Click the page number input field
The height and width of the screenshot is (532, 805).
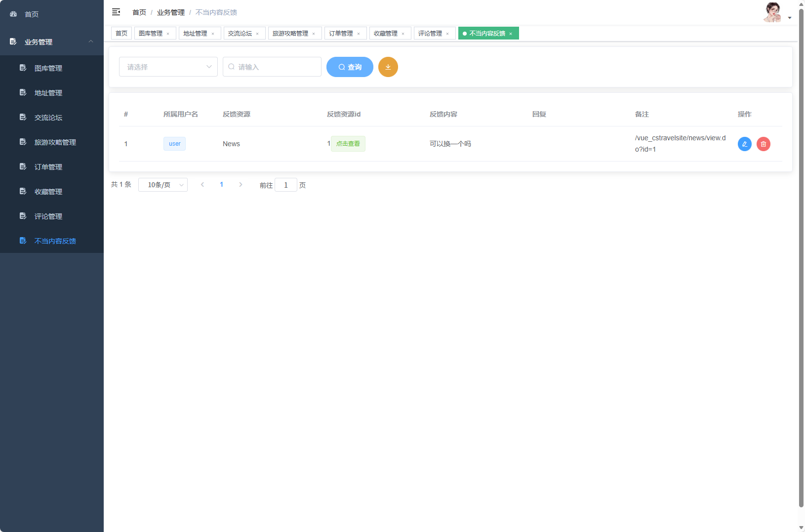(286, 185)
